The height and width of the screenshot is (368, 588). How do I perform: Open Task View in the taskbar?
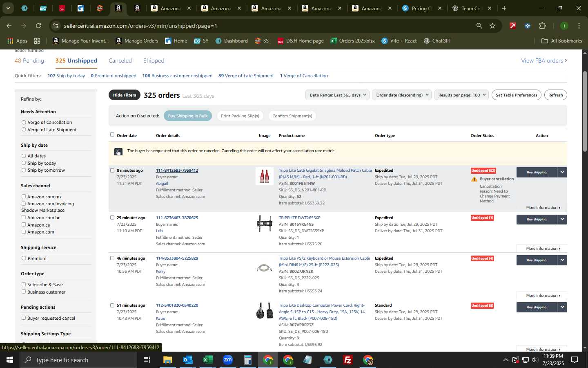(147, 360)
